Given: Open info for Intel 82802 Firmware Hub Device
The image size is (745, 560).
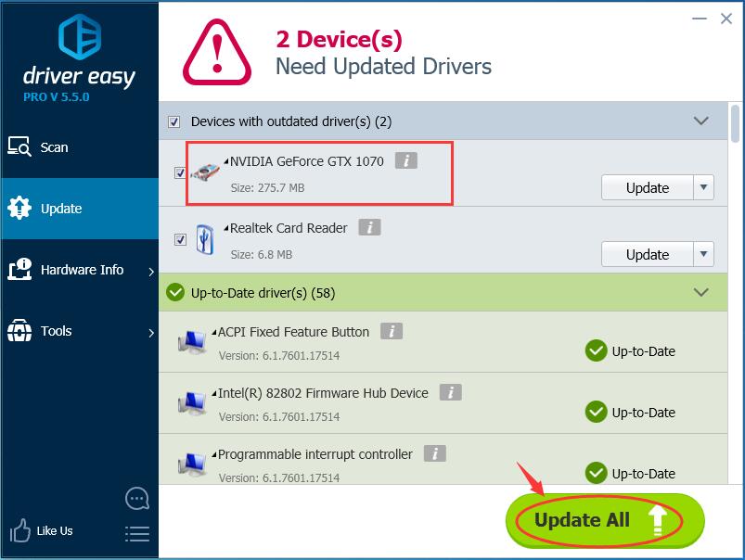Looking at the screenshot, I should [x=450, y=392].
